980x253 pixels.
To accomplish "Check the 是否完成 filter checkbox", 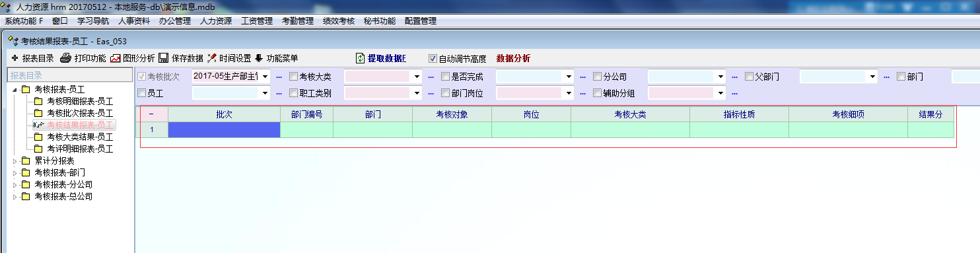I will 445,77.
